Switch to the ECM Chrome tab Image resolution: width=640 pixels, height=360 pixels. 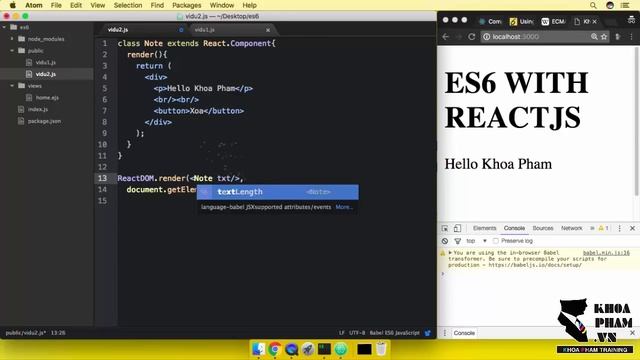click(x=553, y=22)
